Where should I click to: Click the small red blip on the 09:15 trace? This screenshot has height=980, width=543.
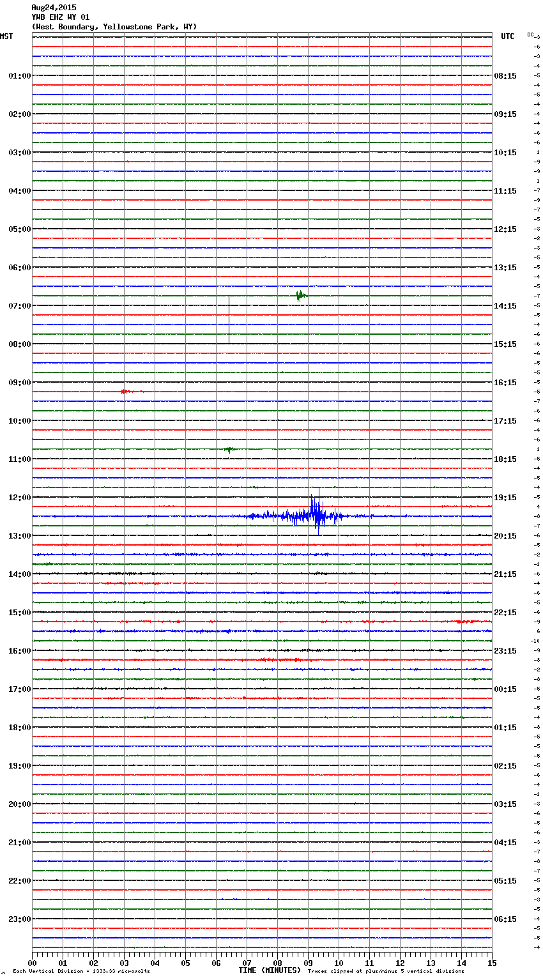click(125, 391)
